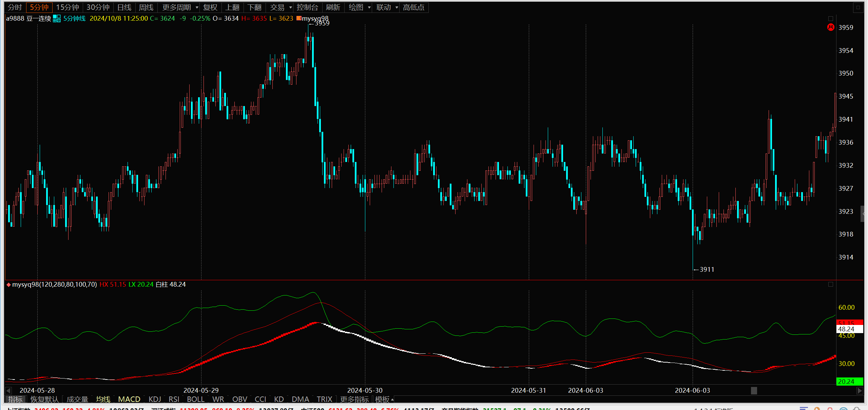Image resolution: width=868 pixels, height=410 pixels.
Task: Click the 恢复默认 restore default button
Action: pos(44,399)
